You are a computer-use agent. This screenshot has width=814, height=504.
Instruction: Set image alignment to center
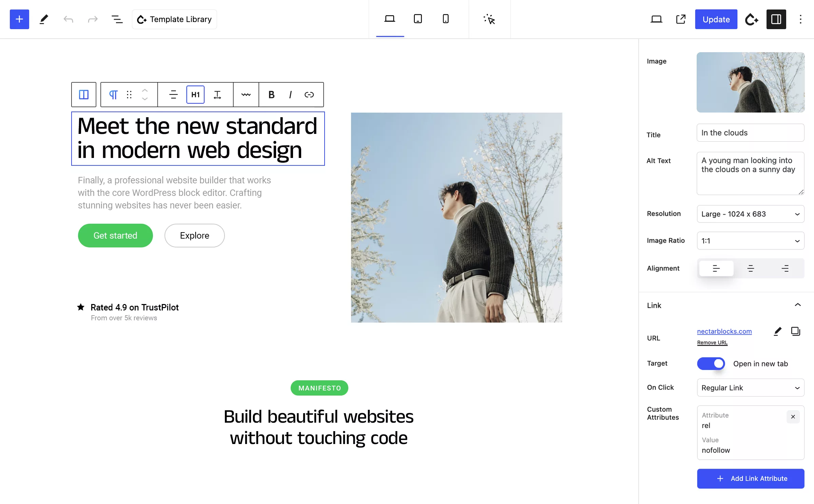(x=751, y=268)
